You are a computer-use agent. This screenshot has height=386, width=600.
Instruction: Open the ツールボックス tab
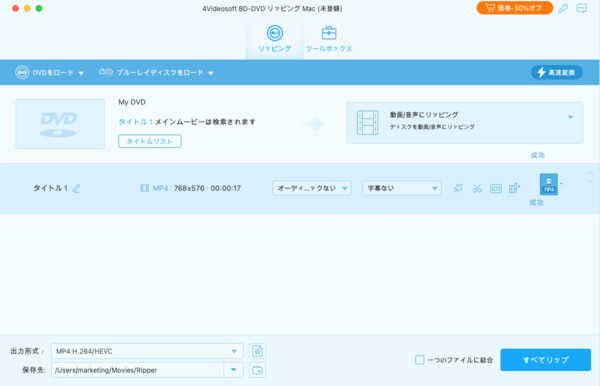coord(329,39)
